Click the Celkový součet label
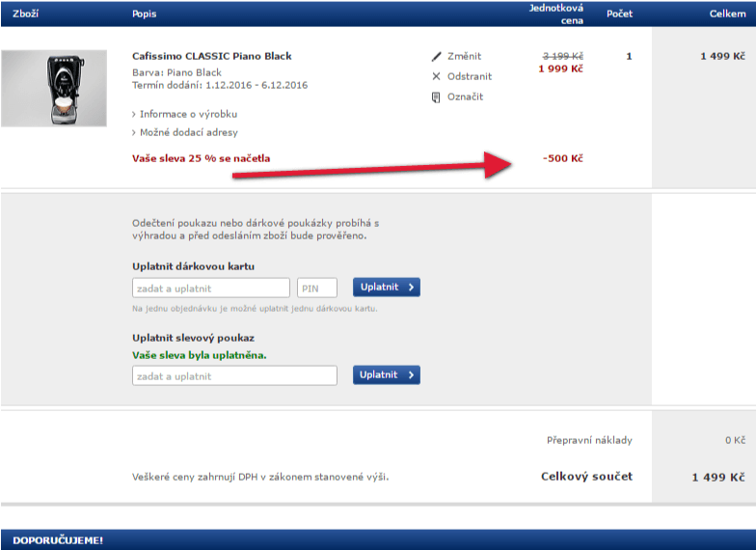 (x=586, y=477)
